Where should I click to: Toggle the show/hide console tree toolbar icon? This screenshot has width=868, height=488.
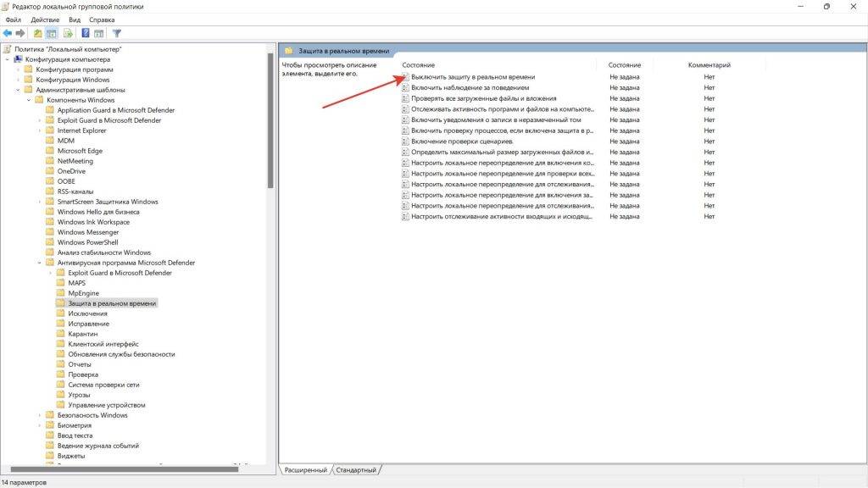click(x=51, y=33)
